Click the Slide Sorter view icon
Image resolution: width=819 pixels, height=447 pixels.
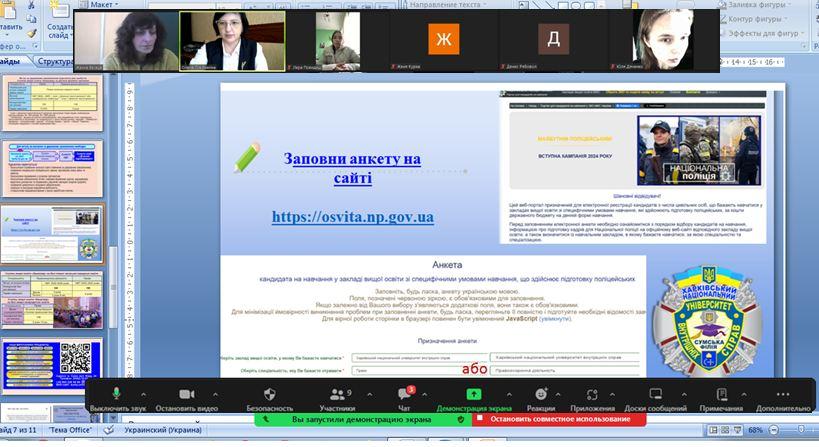click(x=725, y=430)
